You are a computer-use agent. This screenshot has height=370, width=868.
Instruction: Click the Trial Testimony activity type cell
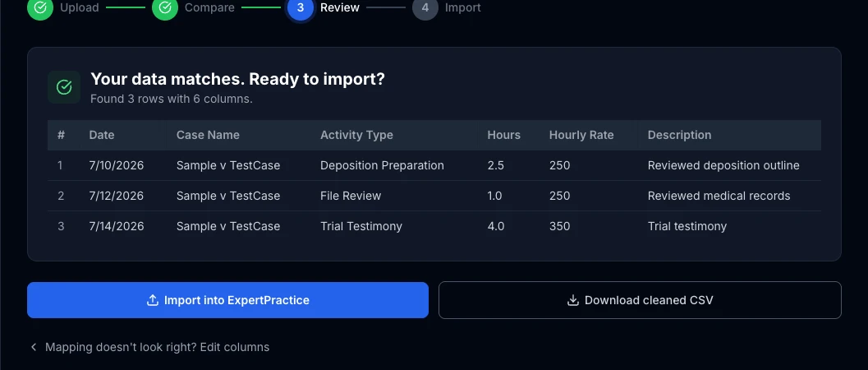click(x=361, y=227)
